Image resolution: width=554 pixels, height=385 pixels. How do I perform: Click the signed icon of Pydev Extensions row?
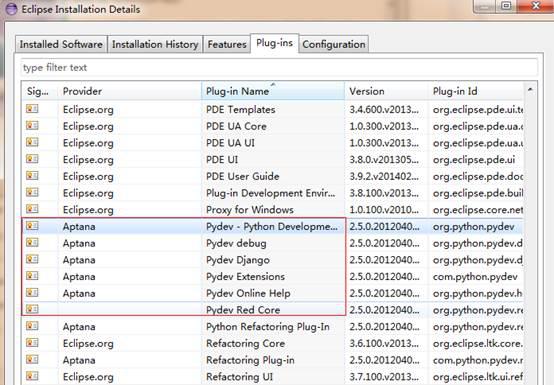(32, 276)
